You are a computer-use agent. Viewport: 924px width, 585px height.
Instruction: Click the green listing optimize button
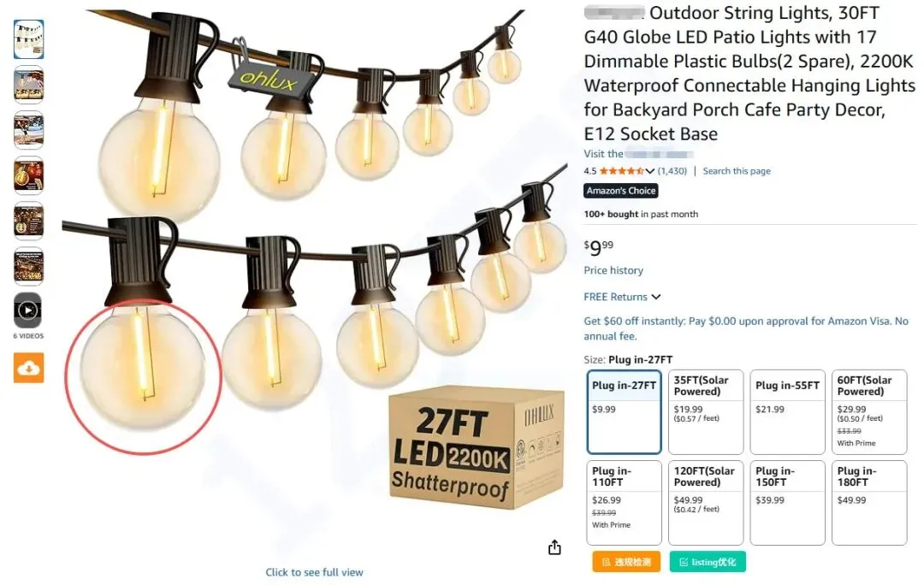(708, 562)
